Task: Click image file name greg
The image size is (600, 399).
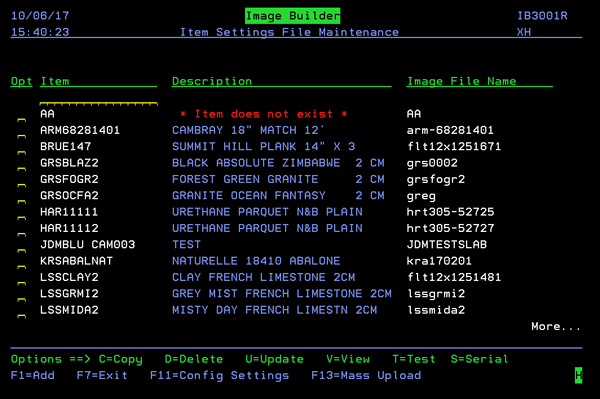Action: (421, 197)
